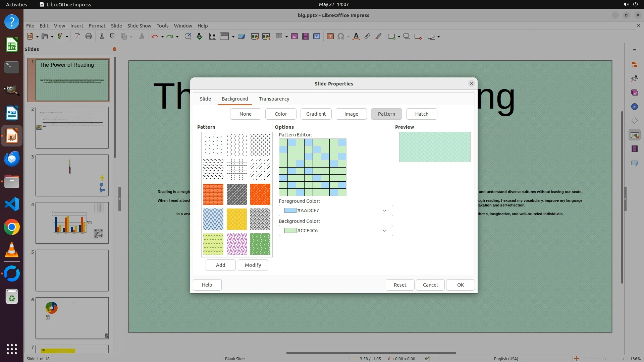The image size is (644, 362).
Task: Click the Print icon in toolbar
Action: pyautogui.click(x=89, y=36)
